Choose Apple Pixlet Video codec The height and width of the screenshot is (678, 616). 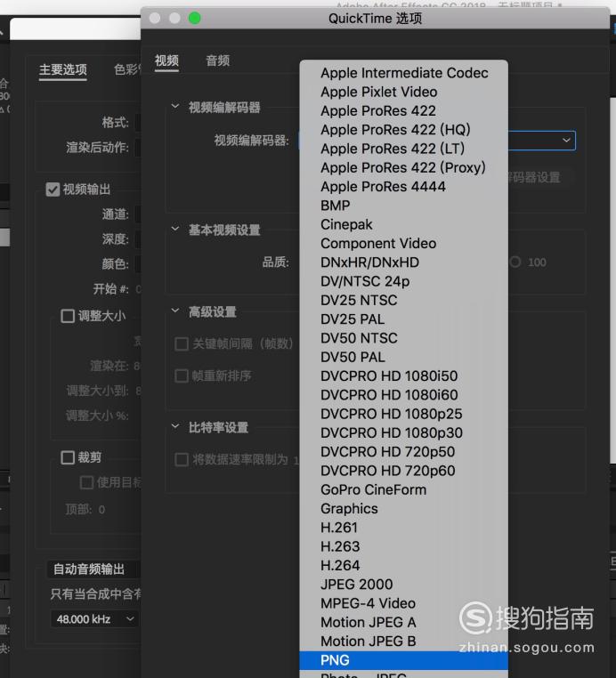coord(403,93)
